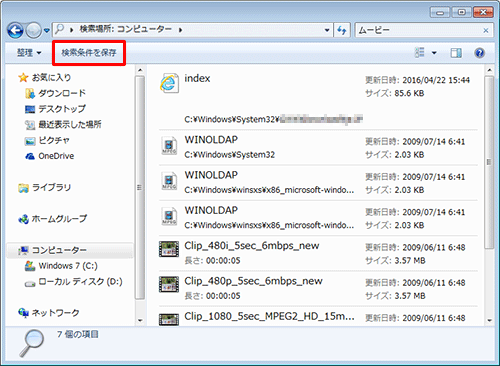
Task: Refresh the search results with the refresh button
Action: 342,30
